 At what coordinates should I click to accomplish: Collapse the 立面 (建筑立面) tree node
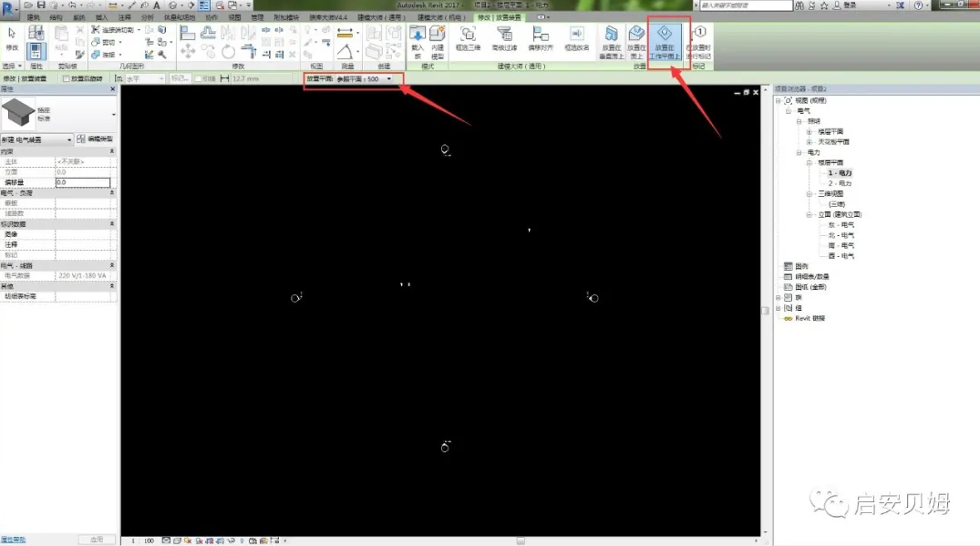tap(810, 215)
